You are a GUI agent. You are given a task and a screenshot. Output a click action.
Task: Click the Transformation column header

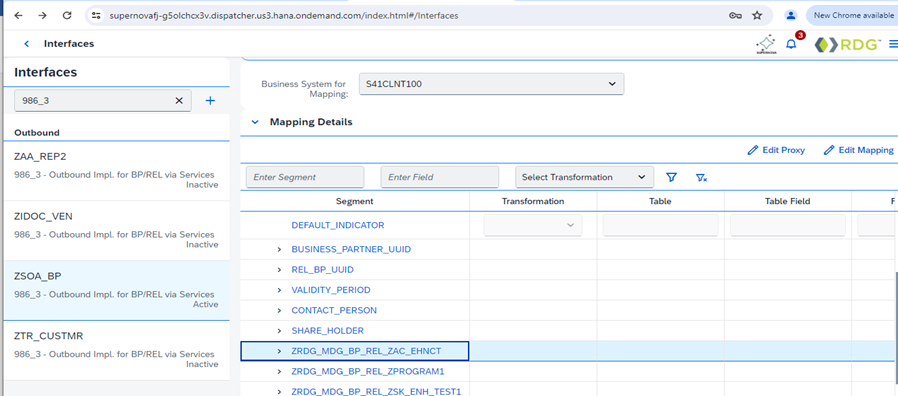click(533, 201)
